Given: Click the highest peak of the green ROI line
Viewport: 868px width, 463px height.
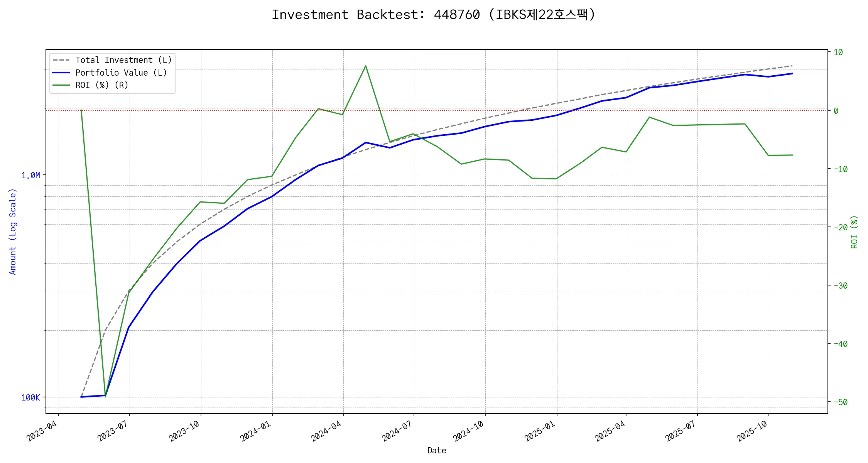Looking at the screenshot, I should click(x=365, y=66).
